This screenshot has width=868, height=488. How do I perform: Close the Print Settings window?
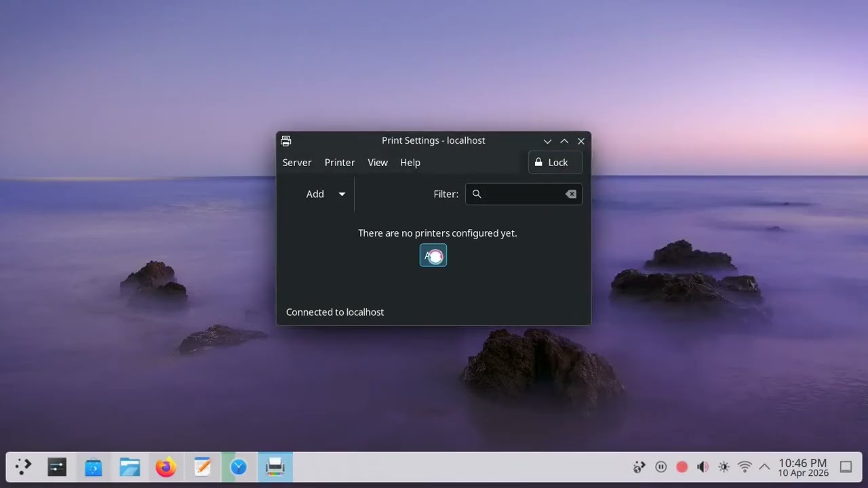[581, 141]
